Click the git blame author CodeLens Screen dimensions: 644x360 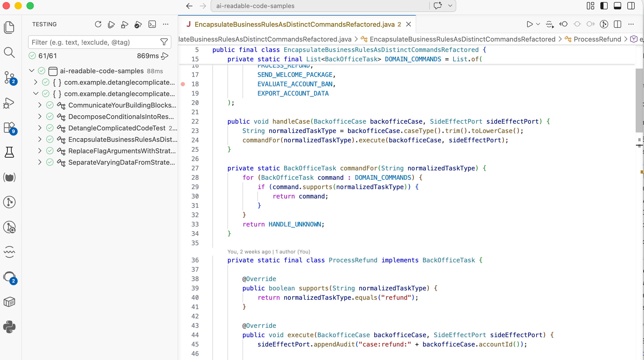point(269,252)
